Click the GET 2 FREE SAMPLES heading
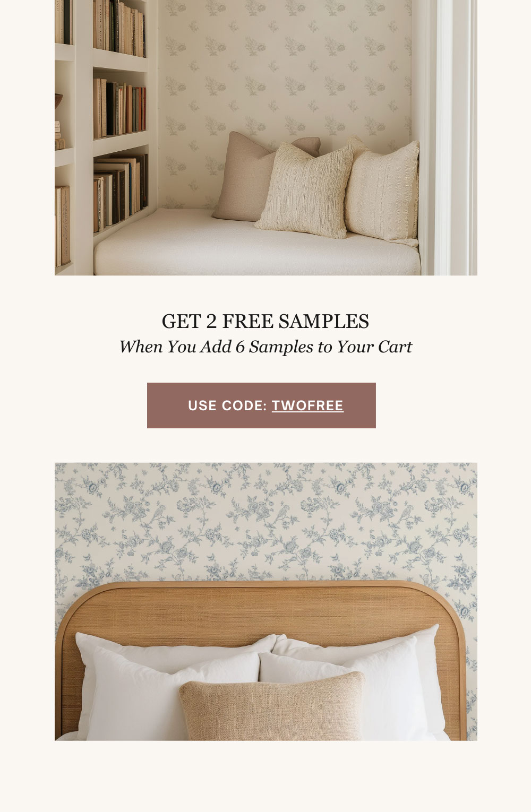Screen dimensions: 531x812 (x=265, y=321)
